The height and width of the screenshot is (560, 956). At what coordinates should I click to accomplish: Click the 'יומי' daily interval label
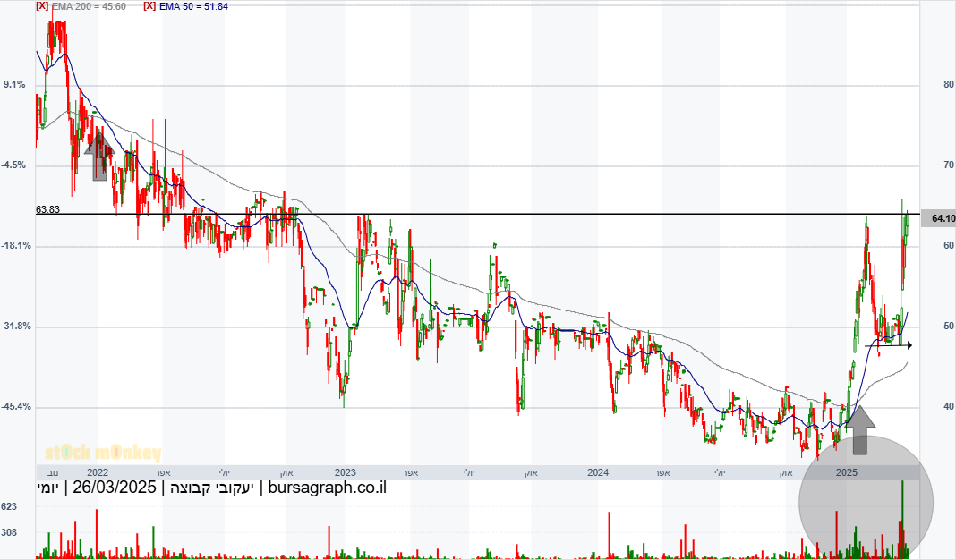click(47, 488)
